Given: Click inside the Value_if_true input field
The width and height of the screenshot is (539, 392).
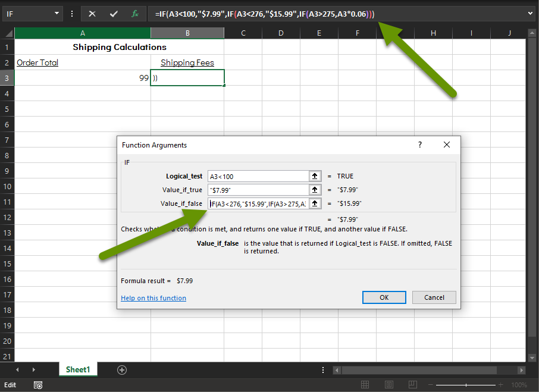Looking at the screenshot, I should 260,189.
